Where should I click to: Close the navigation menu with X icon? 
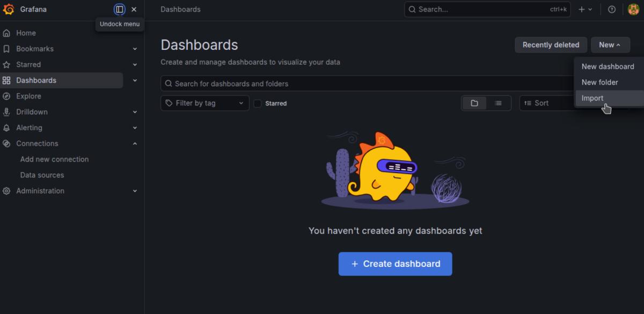pyautogui.click(x=134, y=9)
